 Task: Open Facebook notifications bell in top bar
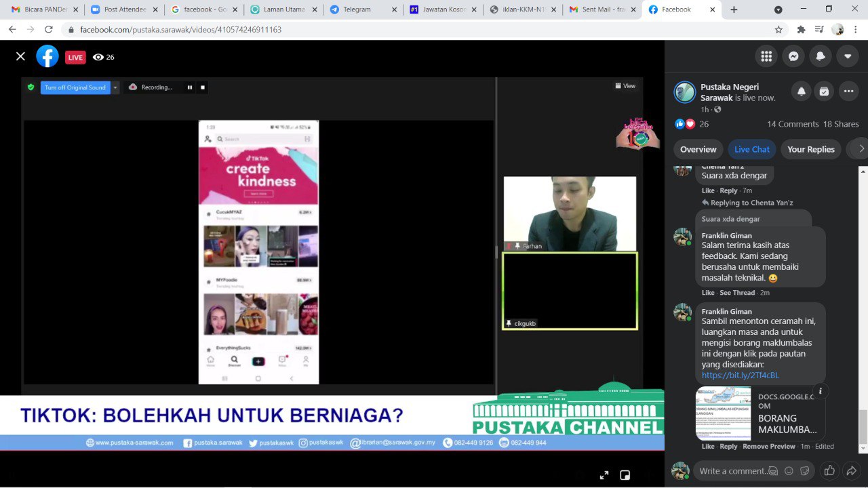[x=821, y=56]
